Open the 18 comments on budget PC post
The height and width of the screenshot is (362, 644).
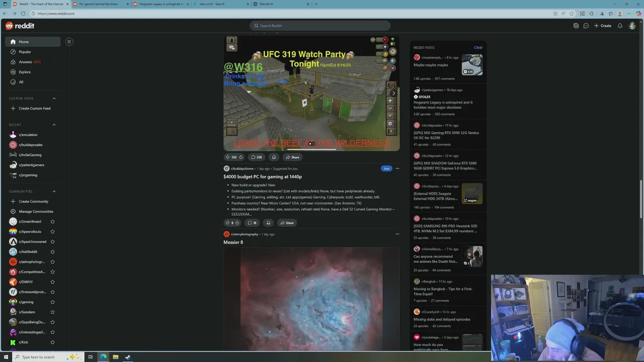click(x=252, y=223)
